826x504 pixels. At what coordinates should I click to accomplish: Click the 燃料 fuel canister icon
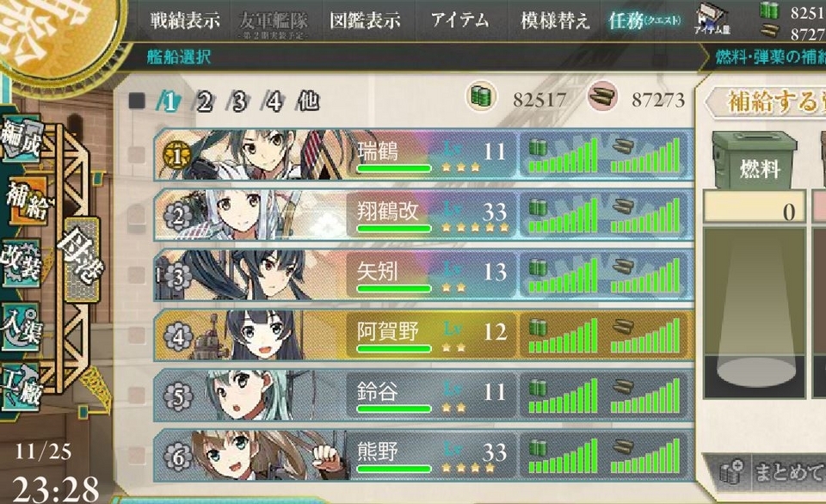(x=754, y=160)
